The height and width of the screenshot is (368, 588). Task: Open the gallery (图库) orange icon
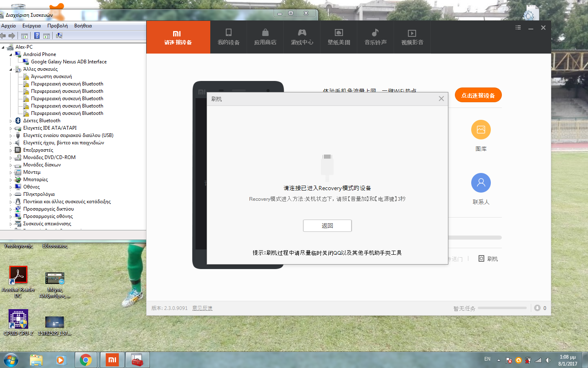click(x=481, y=130)
